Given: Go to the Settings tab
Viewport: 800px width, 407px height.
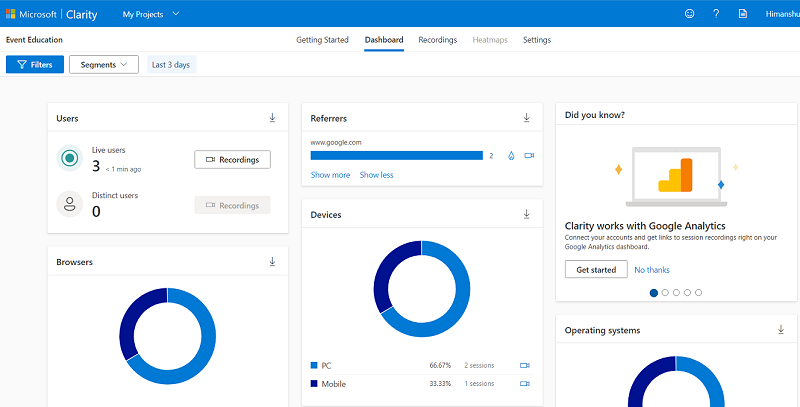Looking at the screenshot, I should (x=537, y=40).
